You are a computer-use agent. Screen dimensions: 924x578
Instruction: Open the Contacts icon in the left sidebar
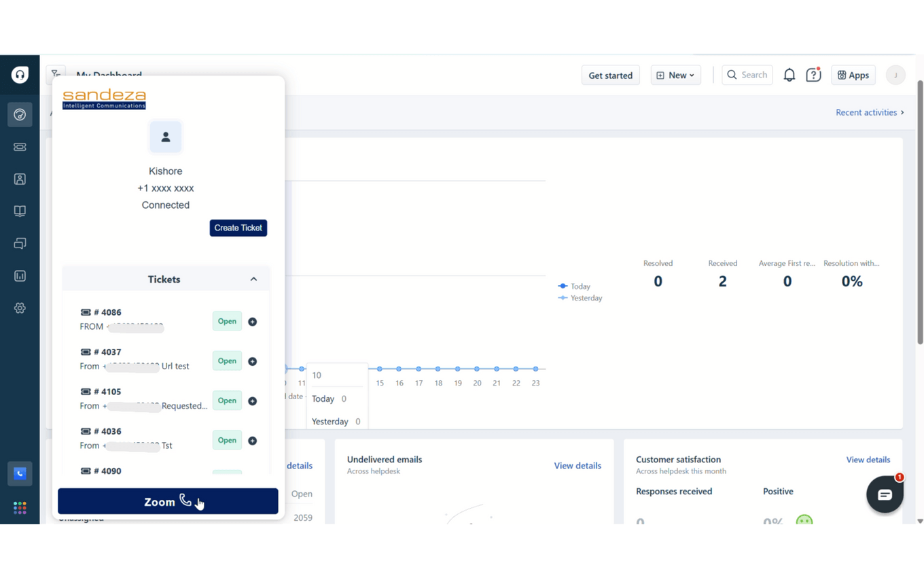[x=20, y=179]
